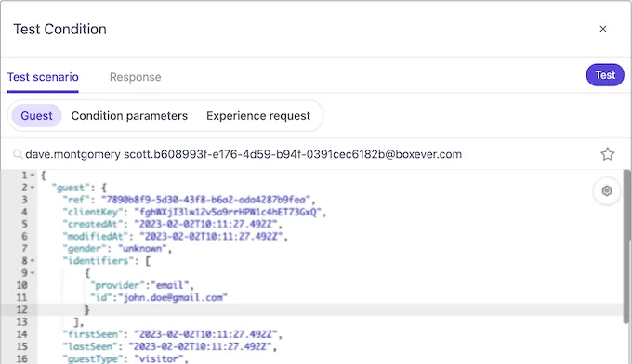Click the "lastSeen" timestamp on line 15
This screenshot has width=632, height=364.
click(x=201, y=346)
